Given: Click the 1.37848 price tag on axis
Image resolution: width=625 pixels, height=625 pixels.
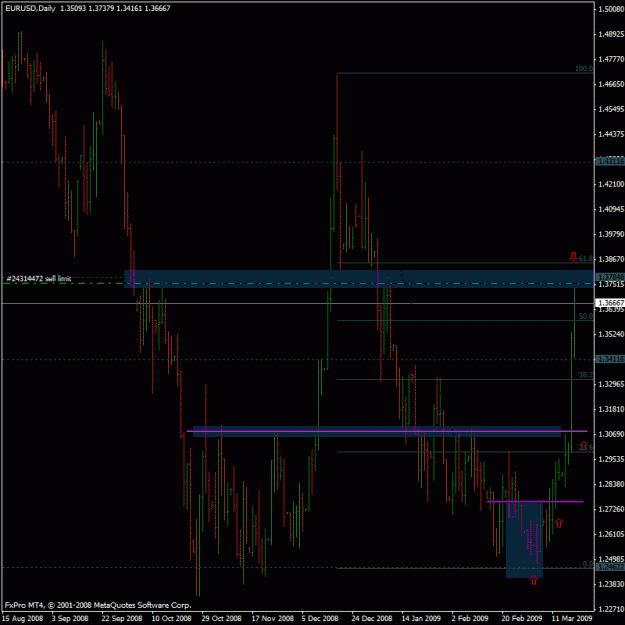Looking at the screenshot, I should (610, 277).
